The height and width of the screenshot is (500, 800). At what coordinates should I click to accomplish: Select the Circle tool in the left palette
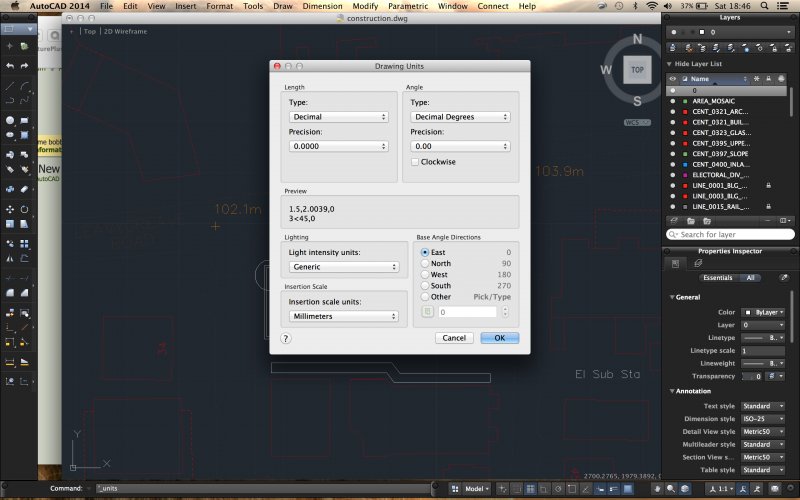[10, 120]
